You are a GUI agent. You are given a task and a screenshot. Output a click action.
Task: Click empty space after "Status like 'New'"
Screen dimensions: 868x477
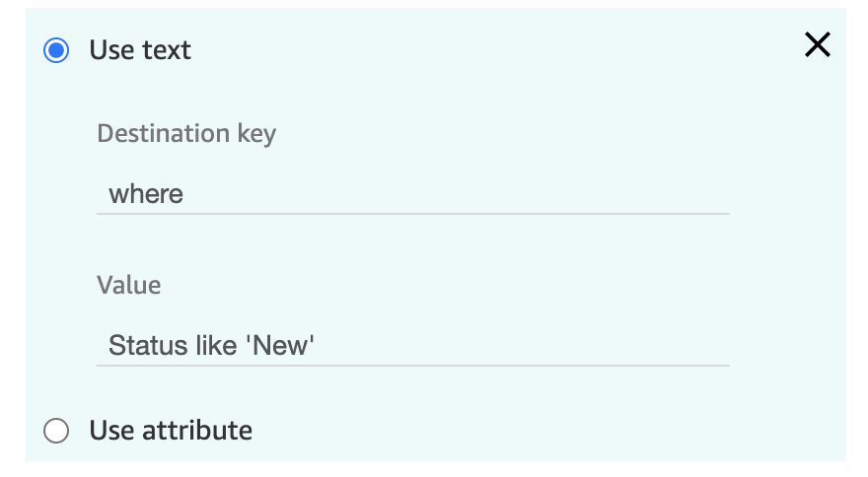(521, 346)
